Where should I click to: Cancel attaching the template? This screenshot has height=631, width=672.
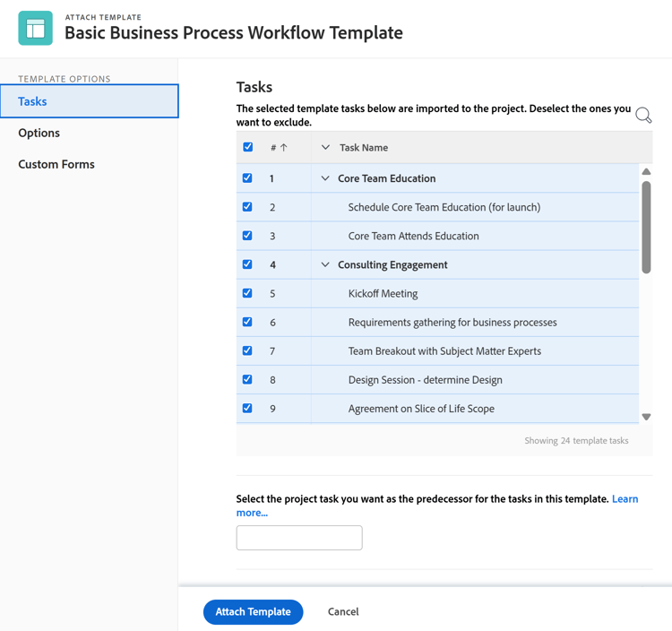click(x=343, y=611)
